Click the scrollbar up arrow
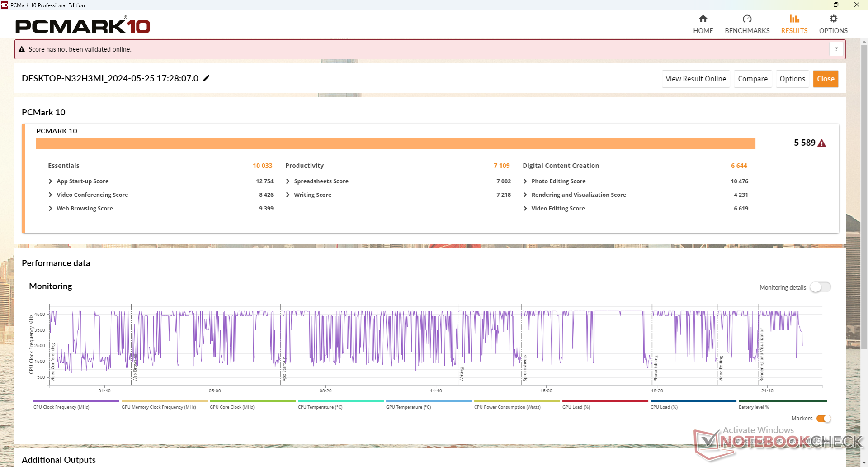Image resolution: width=868 pixels, height=467 pixels. (x=864, y=42)
